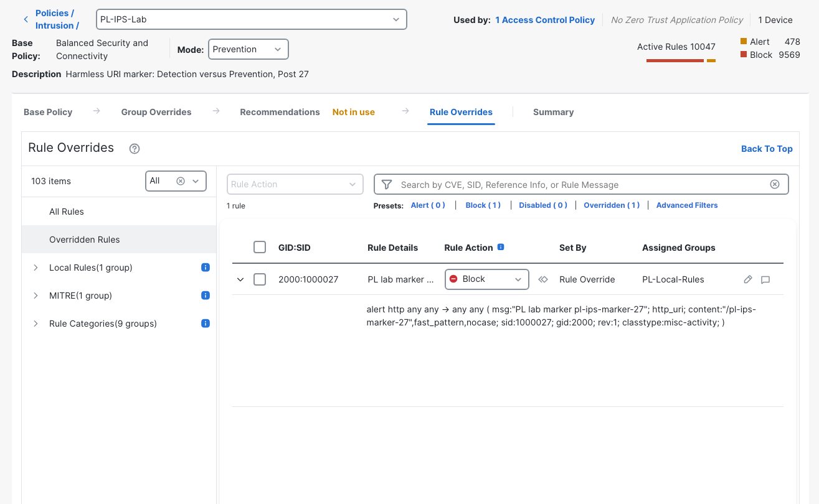Click the Back To Top link
This screenshot has width=819, height=504.
click(767, 149)
